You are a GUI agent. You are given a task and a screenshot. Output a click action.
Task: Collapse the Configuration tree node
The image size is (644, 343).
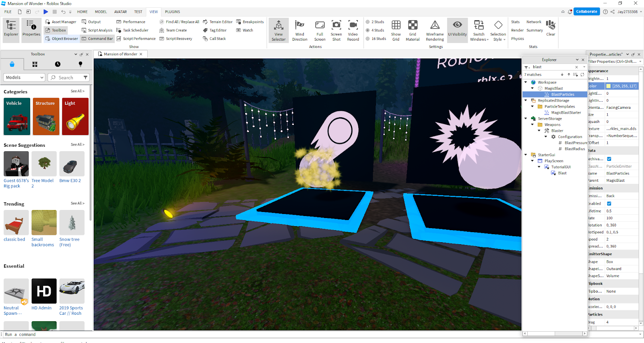pos(546,137)
